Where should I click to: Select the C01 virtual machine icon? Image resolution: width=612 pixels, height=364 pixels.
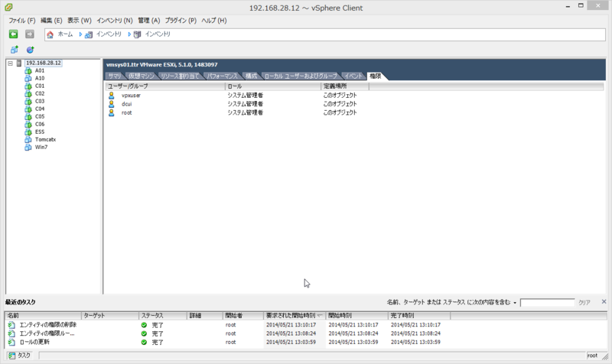[x=28, y=86]
